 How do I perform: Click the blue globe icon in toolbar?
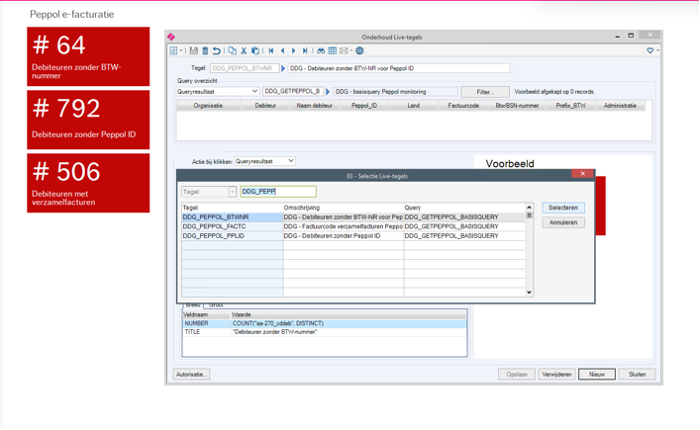(359, 50)
